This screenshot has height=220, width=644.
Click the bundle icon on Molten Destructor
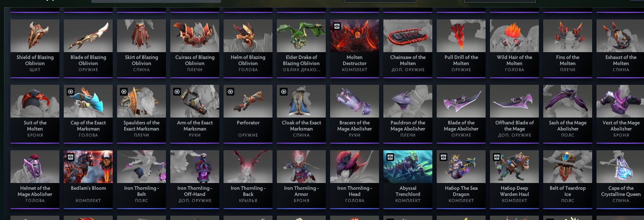click(x=337, y=26)
